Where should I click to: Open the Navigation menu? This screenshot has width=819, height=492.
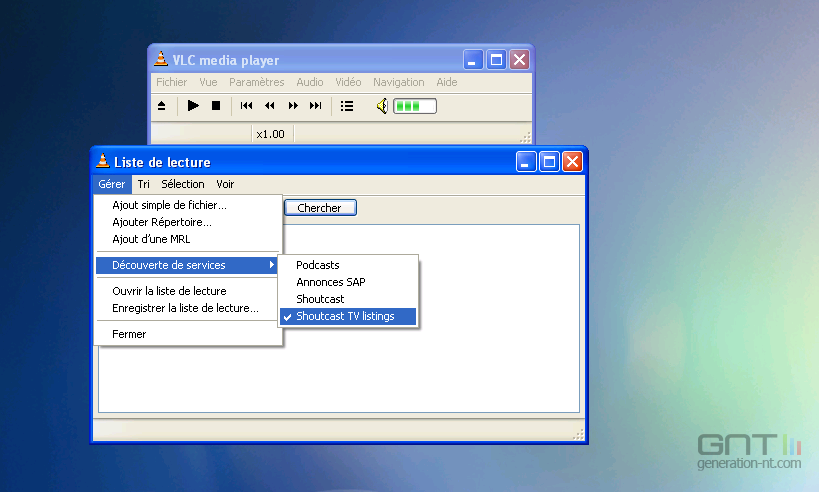[399, 82]
